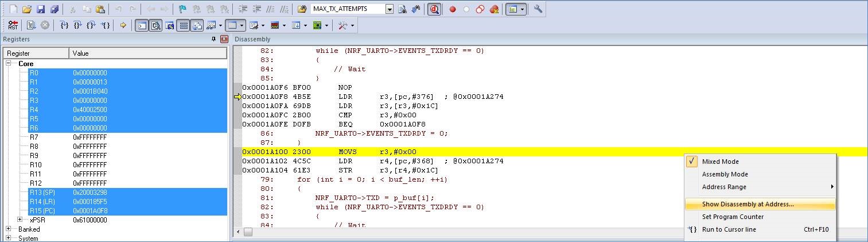Open Memory Windows dropdown arrow
Viewport: 868px width, 242px height.
point(242,25)
